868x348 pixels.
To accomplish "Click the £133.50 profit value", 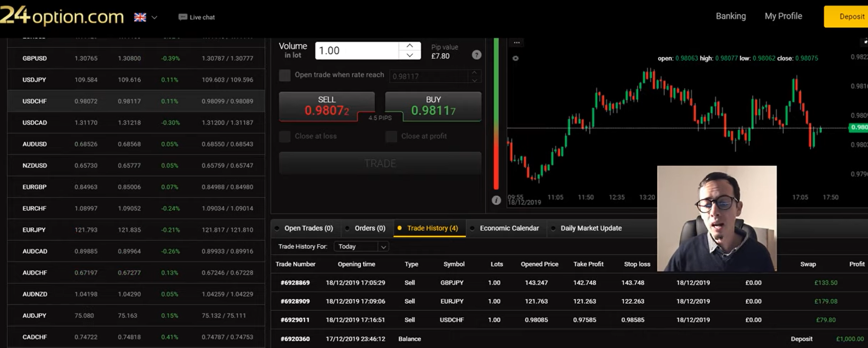I will pos(826,282).
